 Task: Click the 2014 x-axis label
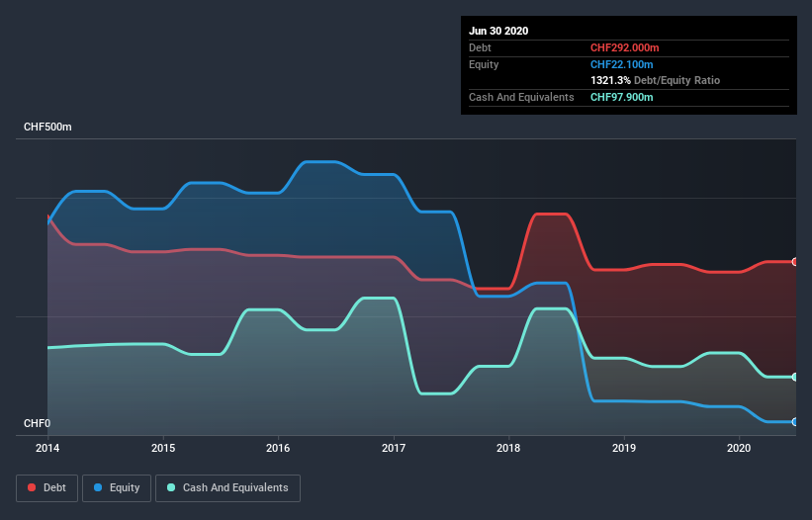tap(47, 448)
